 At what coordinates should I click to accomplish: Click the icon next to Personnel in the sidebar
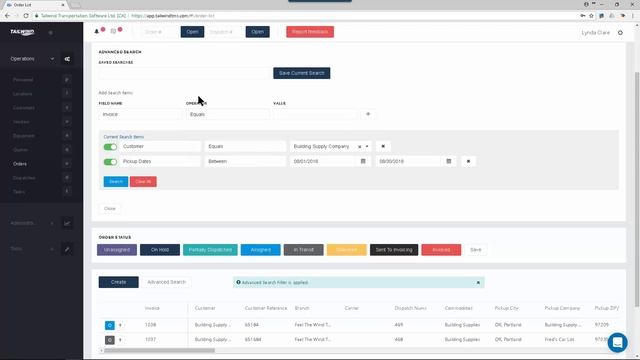click(x=67, y=80)
